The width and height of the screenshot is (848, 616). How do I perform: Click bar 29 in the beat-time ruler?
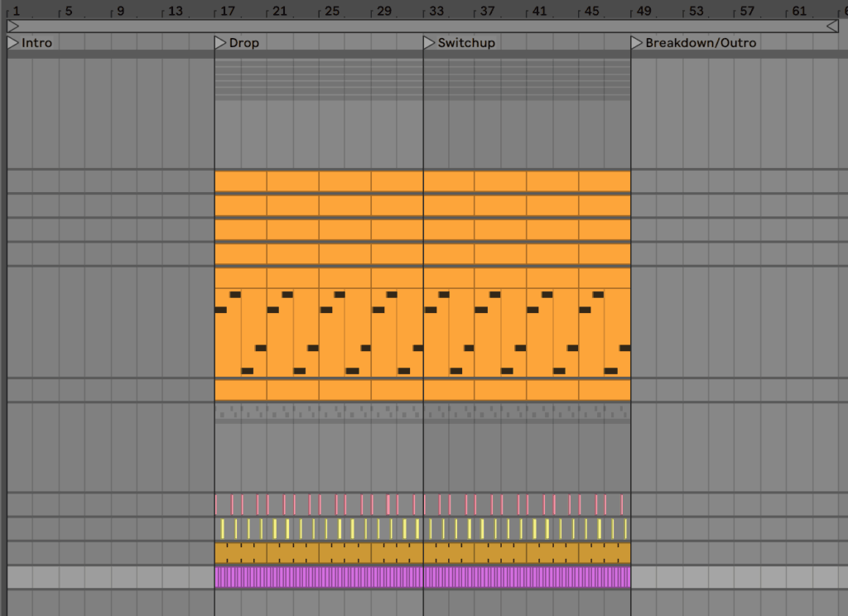(x=384, y=11)
